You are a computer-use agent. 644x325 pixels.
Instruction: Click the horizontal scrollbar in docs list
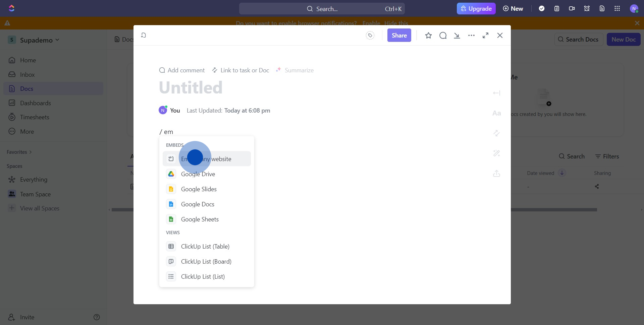[354, 210]
